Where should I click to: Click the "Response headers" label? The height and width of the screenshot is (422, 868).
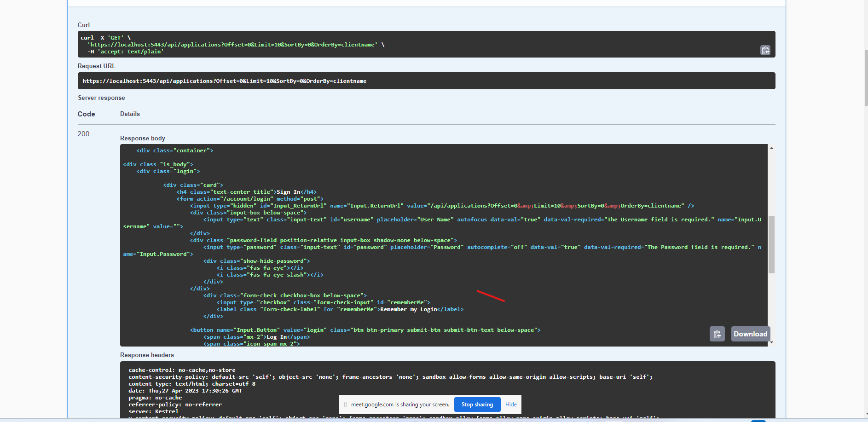click(x=147, y=355)
